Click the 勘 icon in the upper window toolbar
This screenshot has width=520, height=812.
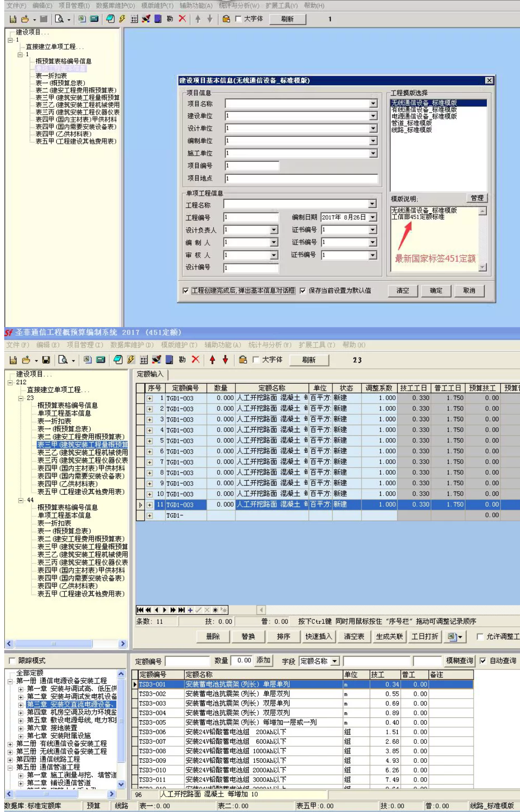(x=170, y=19)
